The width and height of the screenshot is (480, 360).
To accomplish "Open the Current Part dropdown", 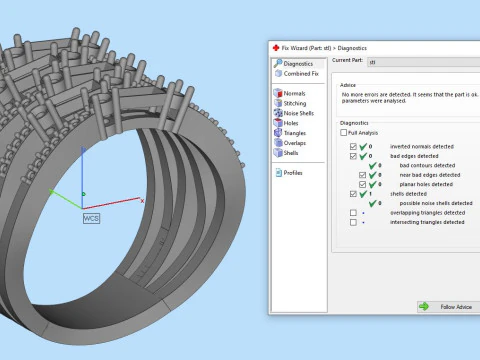I will 423,62.
